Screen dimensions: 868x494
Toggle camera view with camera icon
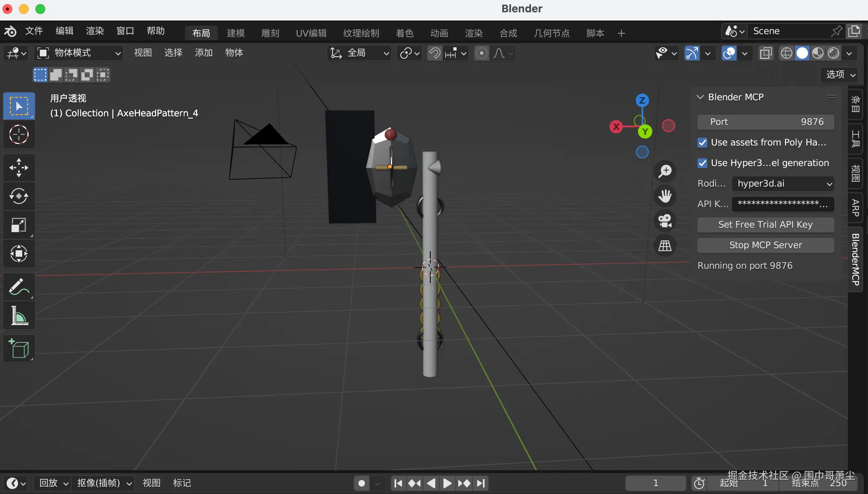tap(665, 221)
